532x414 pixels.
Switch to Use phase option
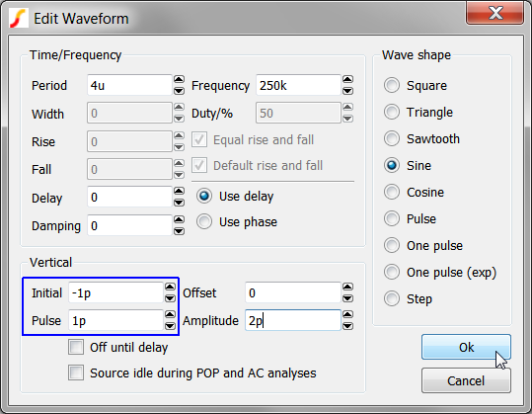point(237,221)
